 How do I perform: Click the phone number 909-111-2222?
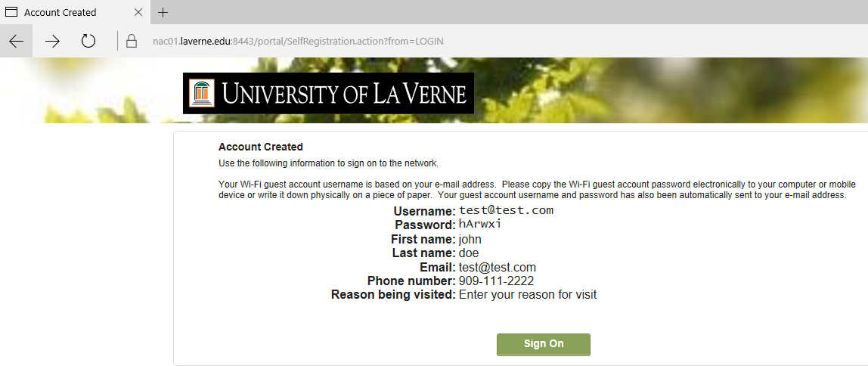(x=496, y=281)
